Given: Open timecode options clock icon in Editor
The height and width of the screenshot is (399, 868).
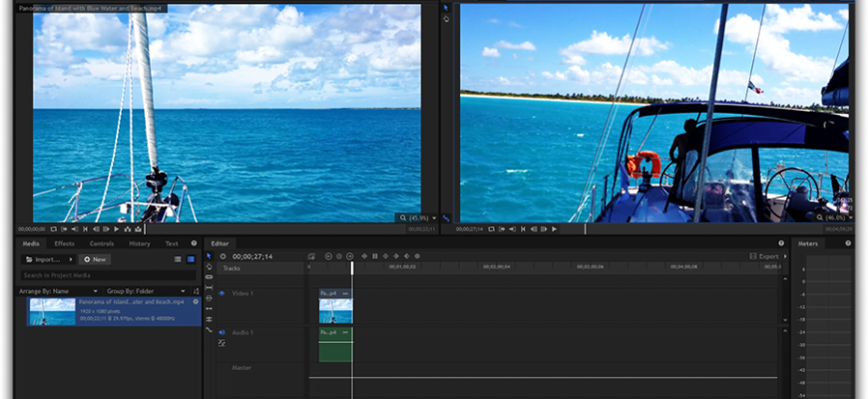Looking at the screenshot, I should [x=222, y=256].
